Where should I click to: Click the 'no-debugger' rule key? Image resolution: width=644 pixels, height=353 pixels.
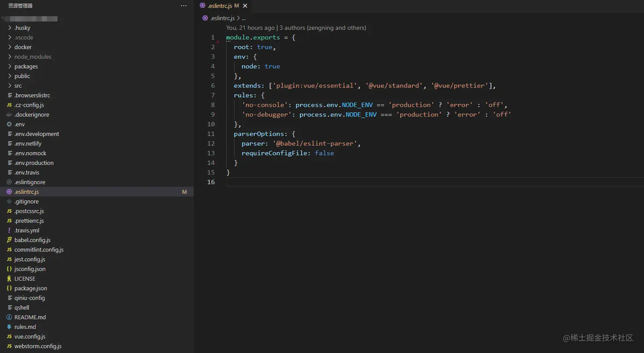(267, 114)
